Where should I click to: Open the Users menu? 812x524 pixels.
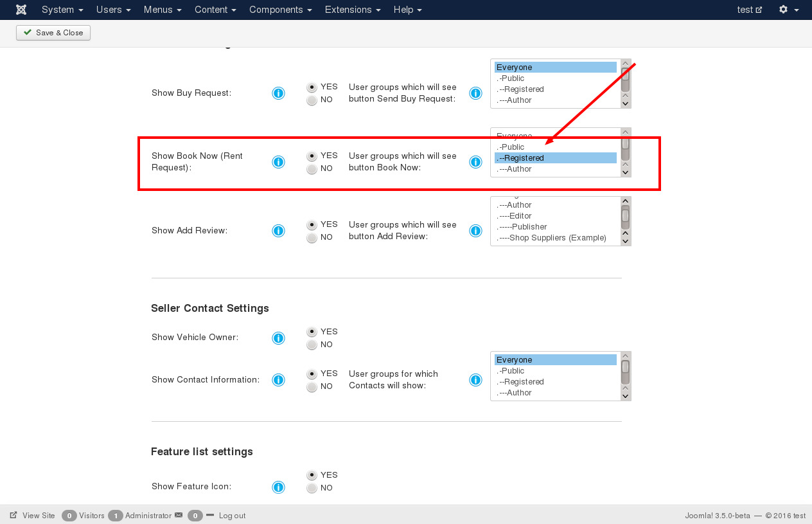point(113,10)
